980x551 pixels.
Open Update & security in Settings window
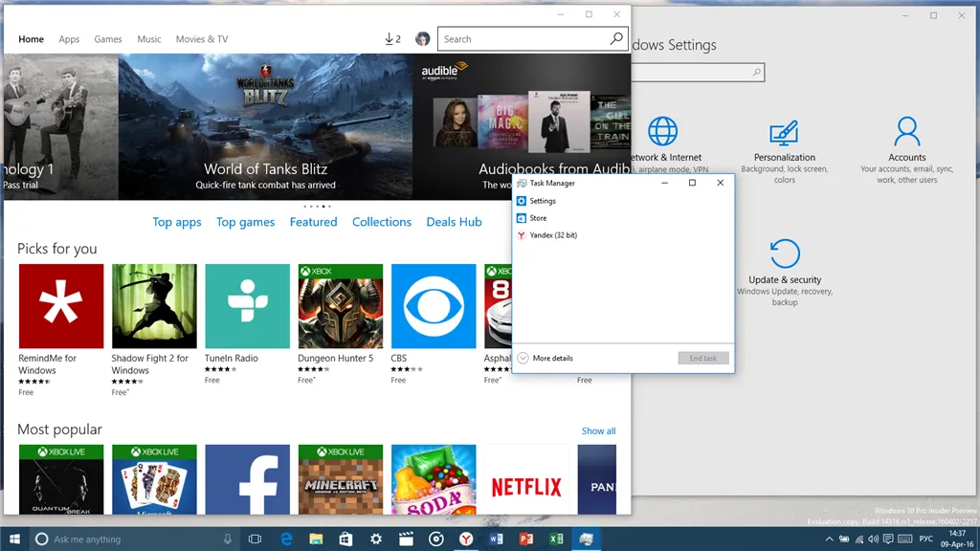pos(785,273)
